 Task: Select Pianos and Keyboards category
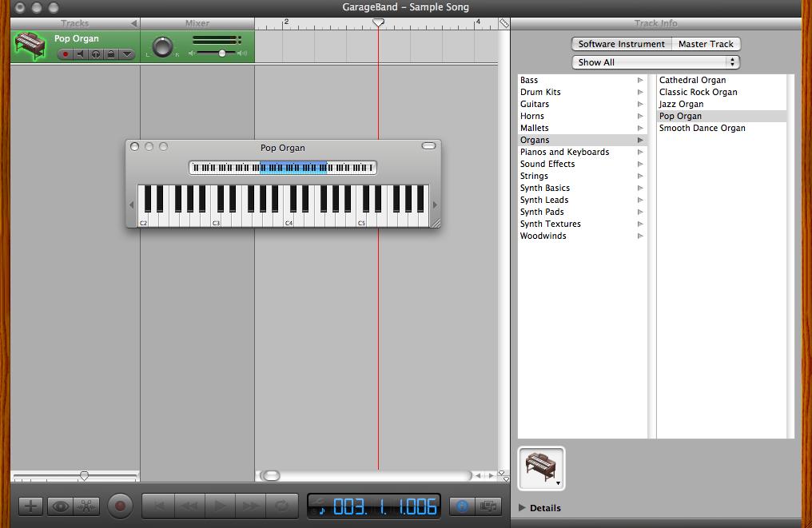click(583, 152)
